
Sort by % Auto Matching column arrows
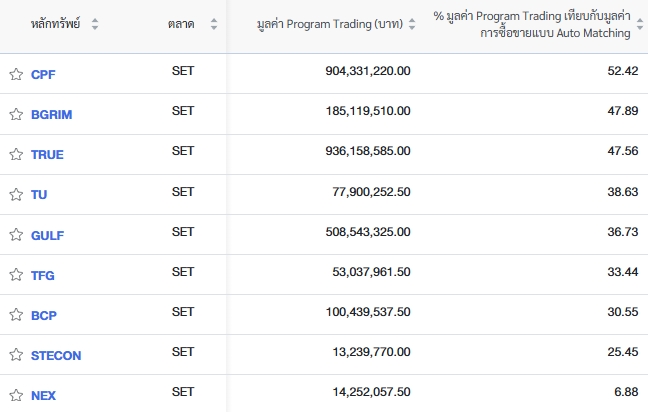click(x=640, y=24)
